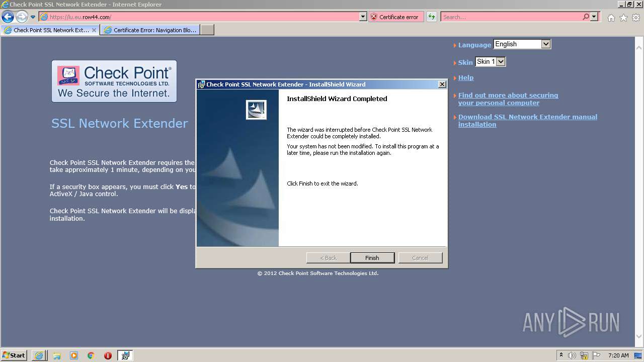This screenshot has width=644, height=362.
Task: Click the browser Forward arrow button
Action: pos(22,17)
